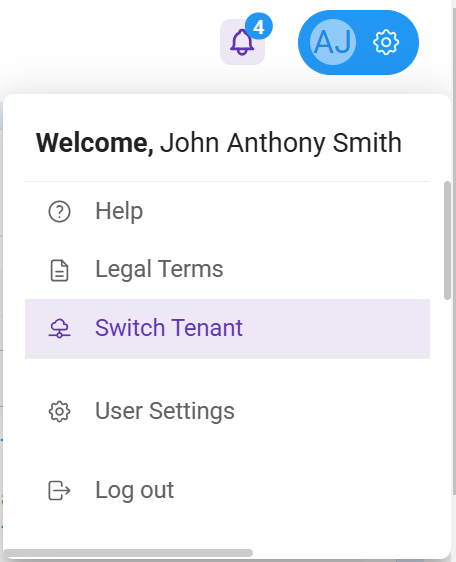The height and width of the screenshot is (562, 456).
Task: Click the menu's vertical scrollbar thumb
Action: point(447,240)
